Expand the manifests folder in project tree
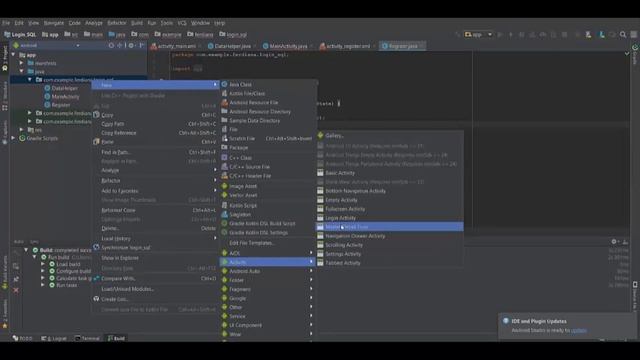640x360 pixels. (22, 63)
